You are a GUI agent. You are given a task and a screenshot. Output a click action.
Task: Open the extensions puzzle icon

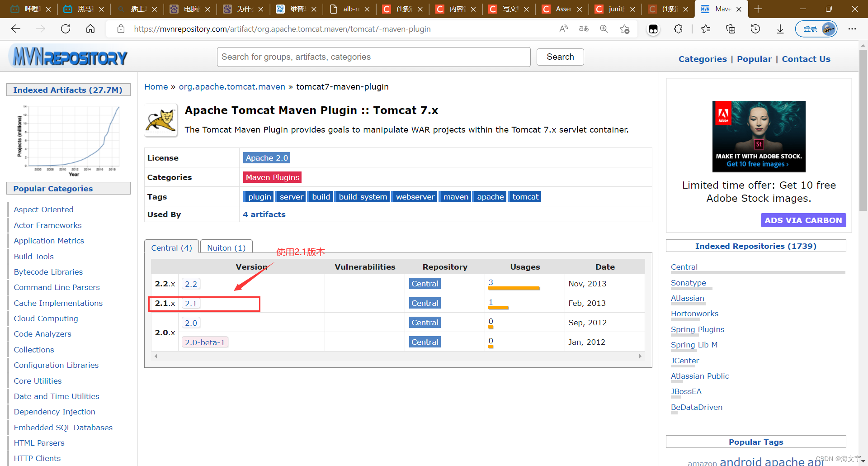678,29
